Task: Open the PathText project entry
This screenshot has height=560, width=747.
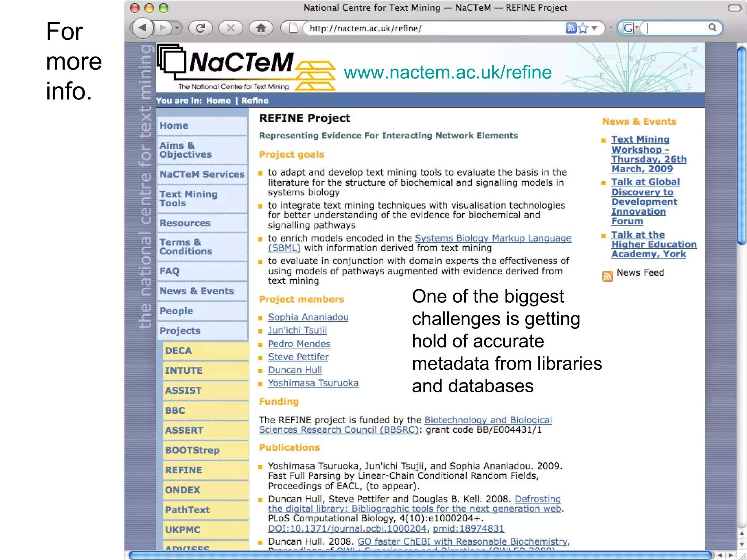Action: tap(187, 510)
